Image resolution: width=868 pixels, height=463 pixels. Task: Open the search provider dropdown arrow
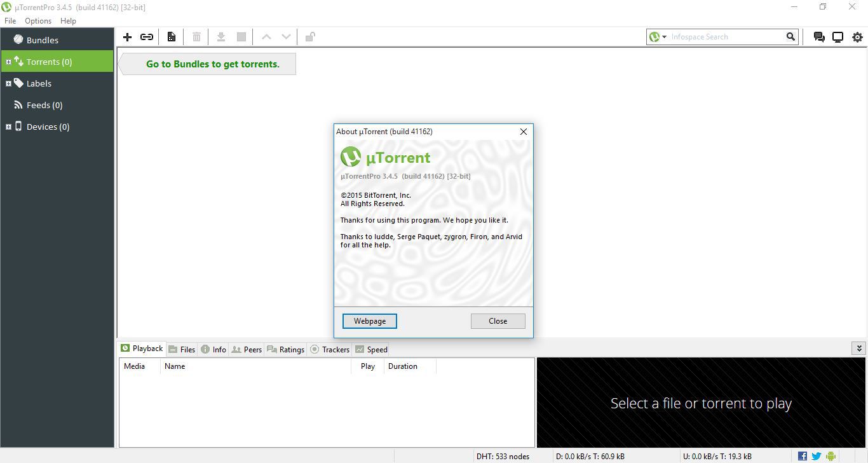point(665,37)
